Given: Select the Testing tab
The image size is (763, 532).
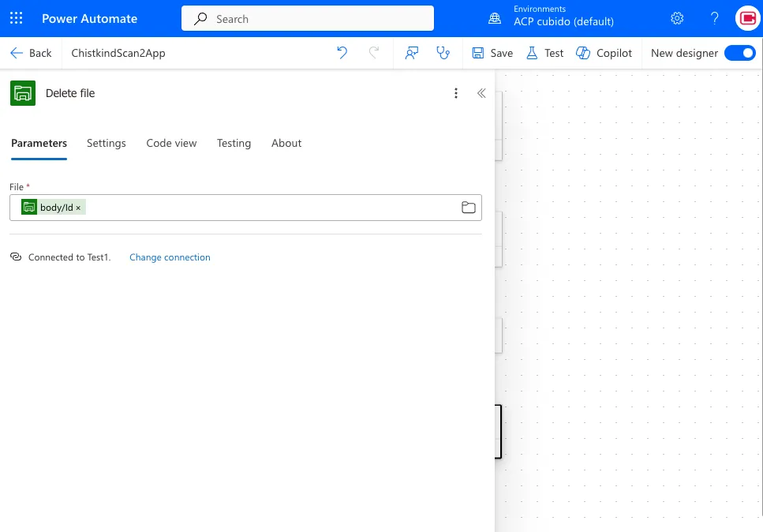Looking at the screenshot, I should pyautogui.click(x=234, y=143).
